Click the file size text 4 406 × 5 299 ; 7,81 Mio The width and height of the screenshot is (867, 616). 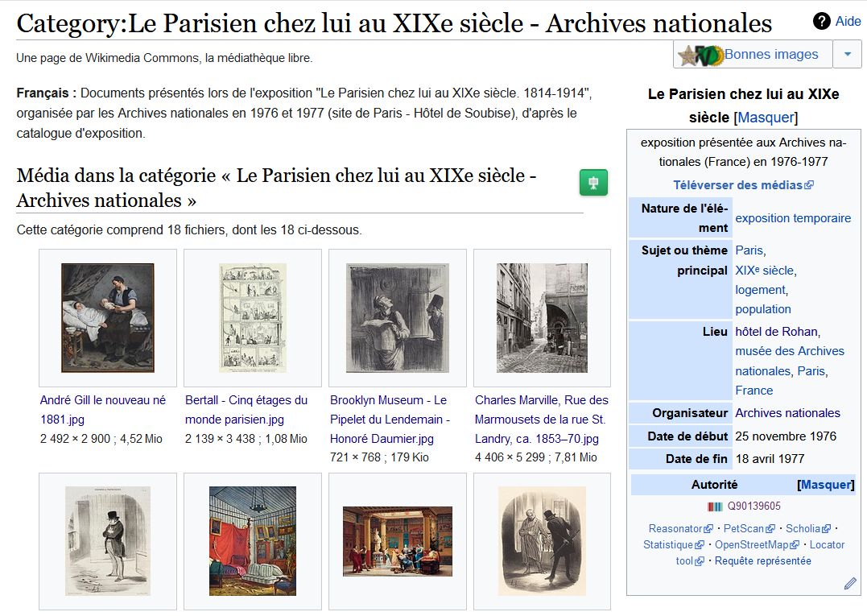[536, 458]
